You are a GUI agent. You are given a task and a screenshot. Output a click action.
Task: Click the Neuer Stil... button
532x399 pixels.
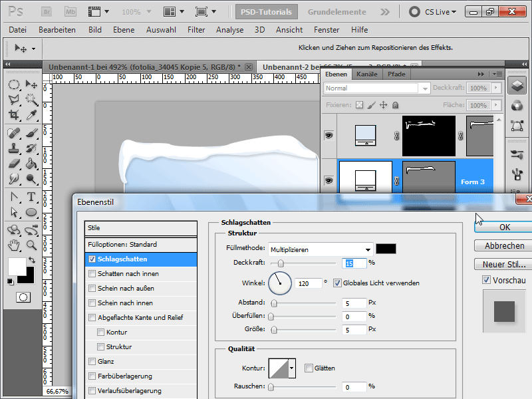(504, 264)
